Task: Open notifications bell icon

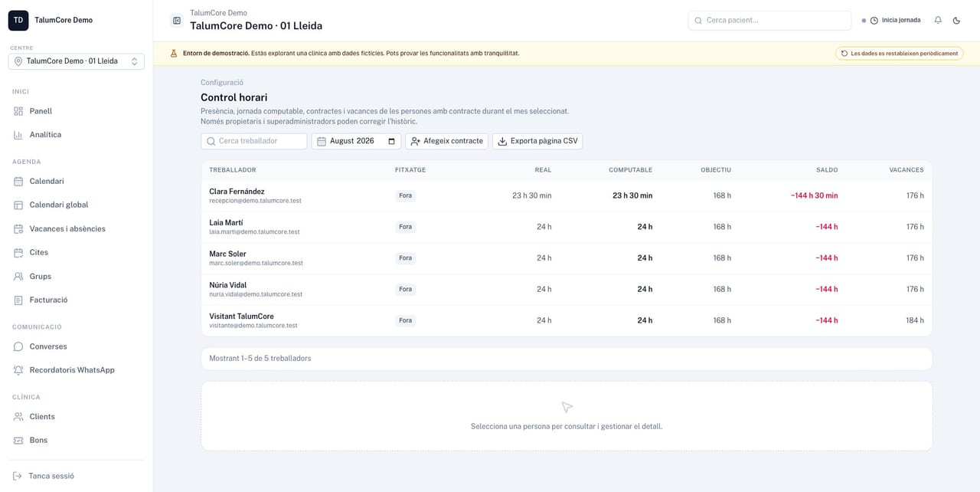Action: point(938,21)
